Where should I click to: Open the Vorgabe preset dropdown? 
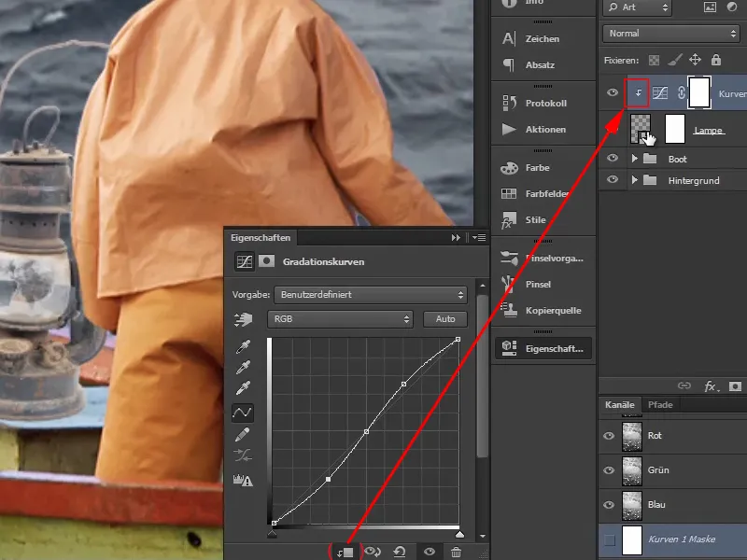tap(371, 295)
